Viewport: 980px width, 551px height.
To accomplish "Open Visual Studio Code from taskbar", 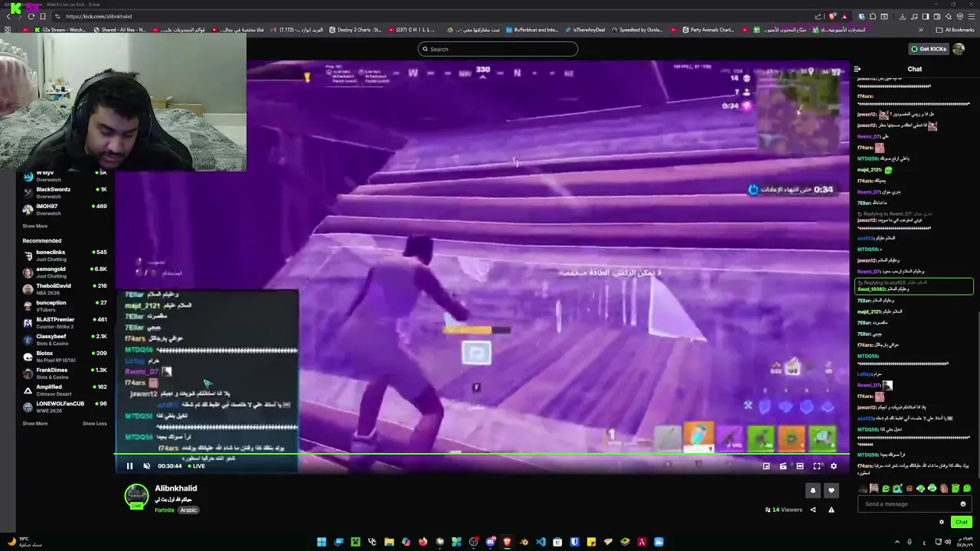I will (541, 542).
